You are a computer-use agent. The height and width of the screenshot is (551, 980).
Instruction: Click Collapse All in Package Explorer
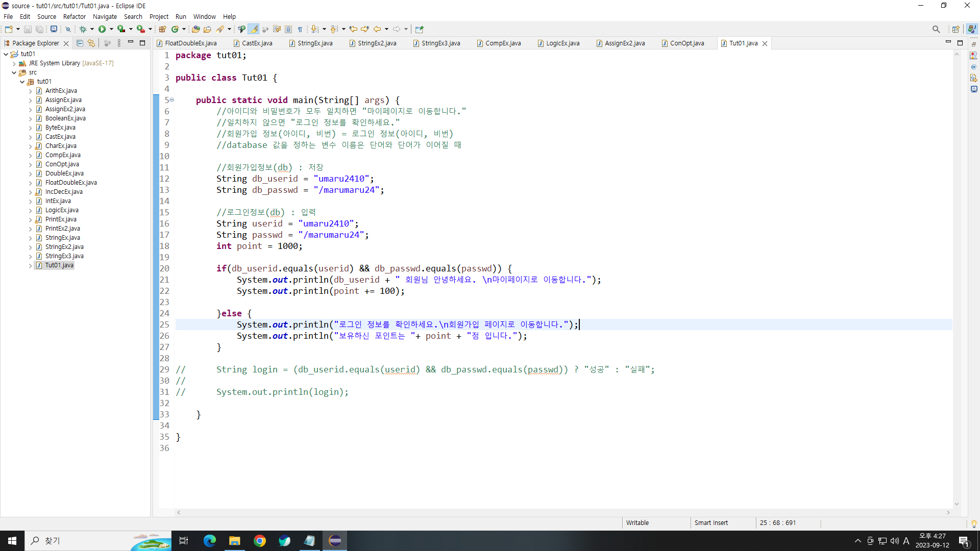[x=80, y=43]
